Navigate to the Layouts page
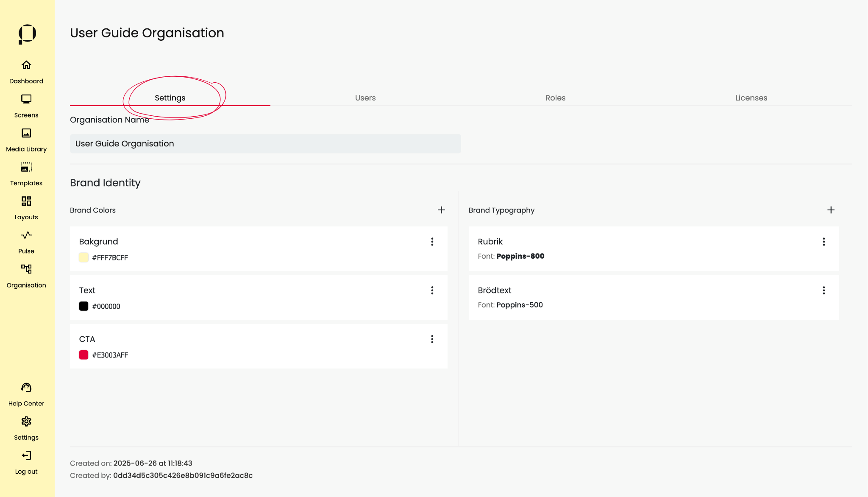This screenshot has width=868, height=497. [x=26, y=201]
